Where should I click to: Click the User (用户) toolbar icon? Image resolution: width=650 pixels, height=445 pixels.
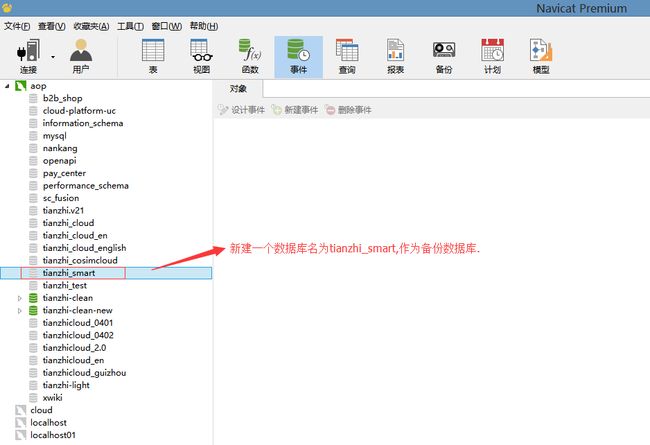tap(81, 56)
